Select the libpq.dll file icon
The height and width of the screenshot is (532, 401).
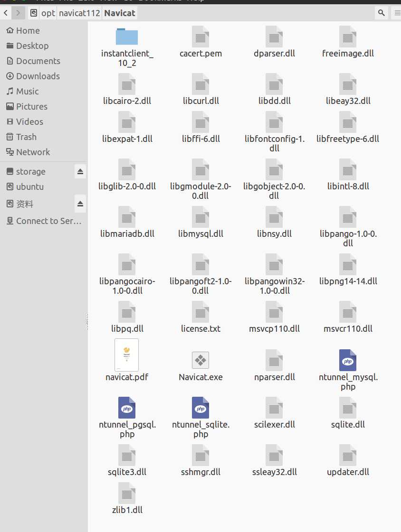tap(127, 312)
